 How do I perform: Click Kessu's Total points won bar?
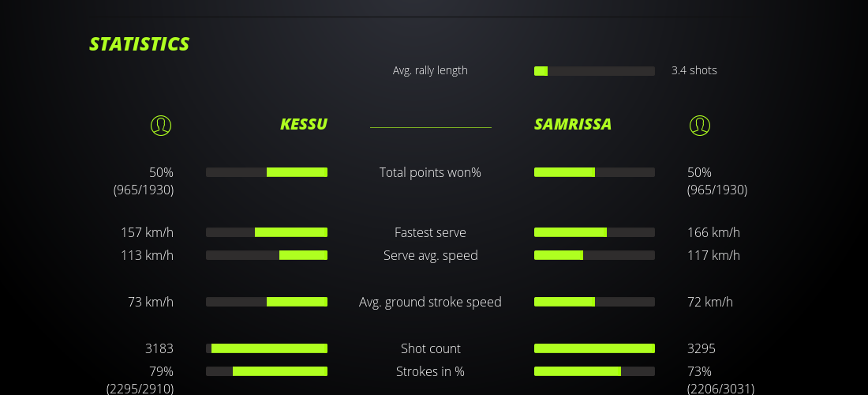pyautogui.click(x=267, y=172)
